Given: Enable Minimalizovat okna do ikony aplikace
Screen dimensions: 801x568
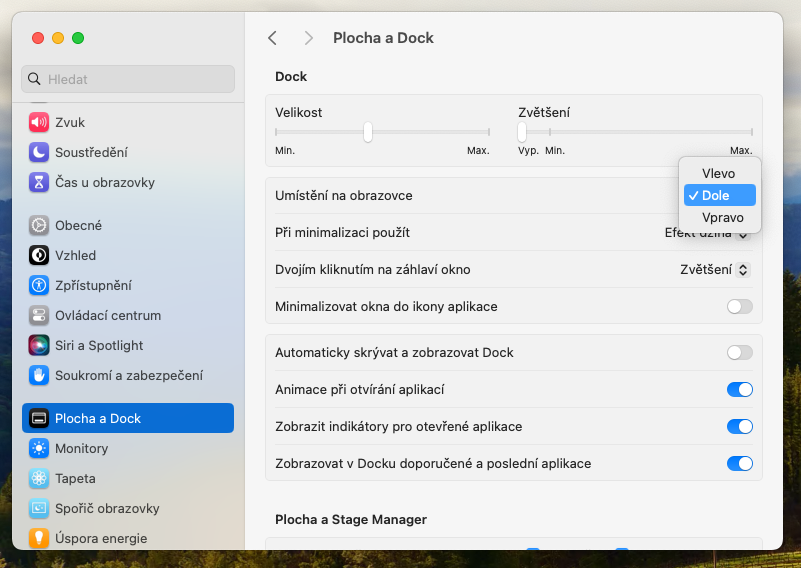Looking at the screenshot, I should 739,306.
